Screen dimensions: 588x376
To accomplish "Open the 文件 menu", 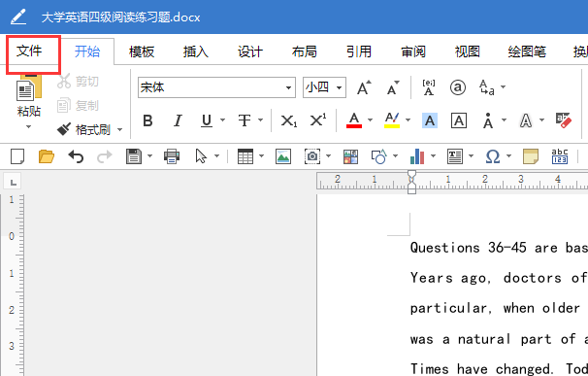I will click(29, 51).
